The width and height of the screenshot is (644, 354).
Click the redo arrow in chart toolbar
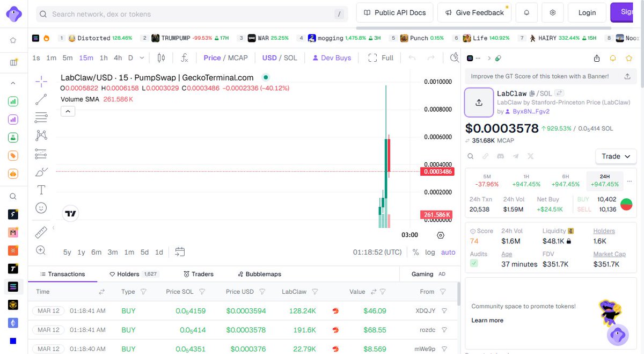pyautogui.click(x=430, y=57)
